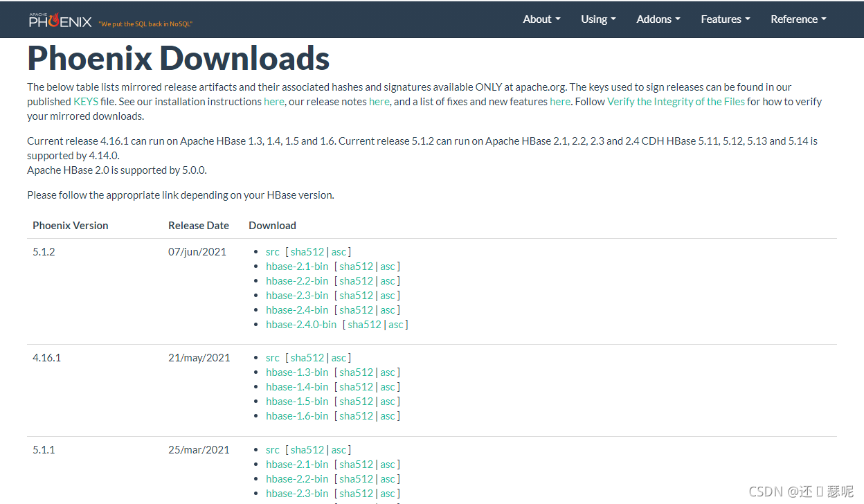864x504 pixels.
Task: Open the Using dropdown menu
Action: point(597,19)
